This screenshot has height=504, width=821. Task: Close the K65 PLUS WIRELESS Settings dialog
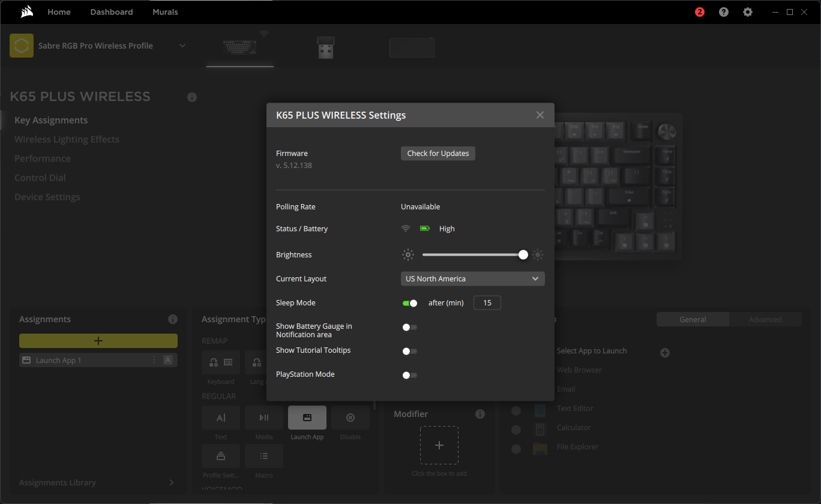point(540,115)
